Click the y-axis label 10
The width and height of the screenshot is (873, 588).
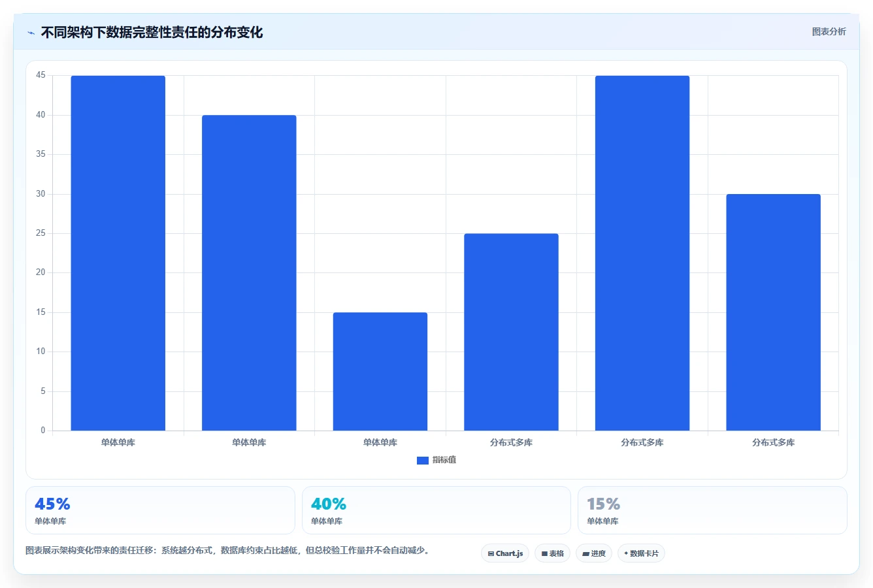[41, 351]
